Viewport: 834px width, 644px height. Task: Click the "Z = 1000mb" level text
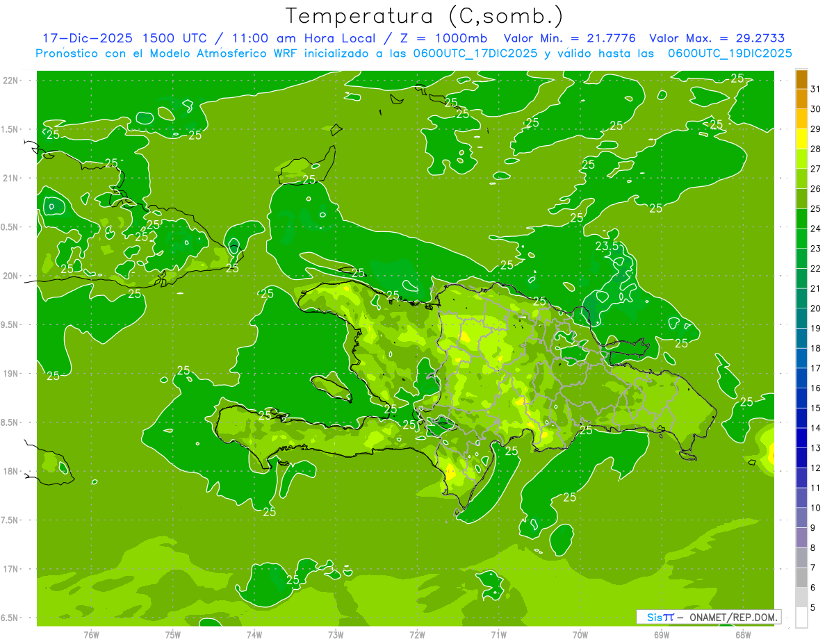[x=442, y=38]
